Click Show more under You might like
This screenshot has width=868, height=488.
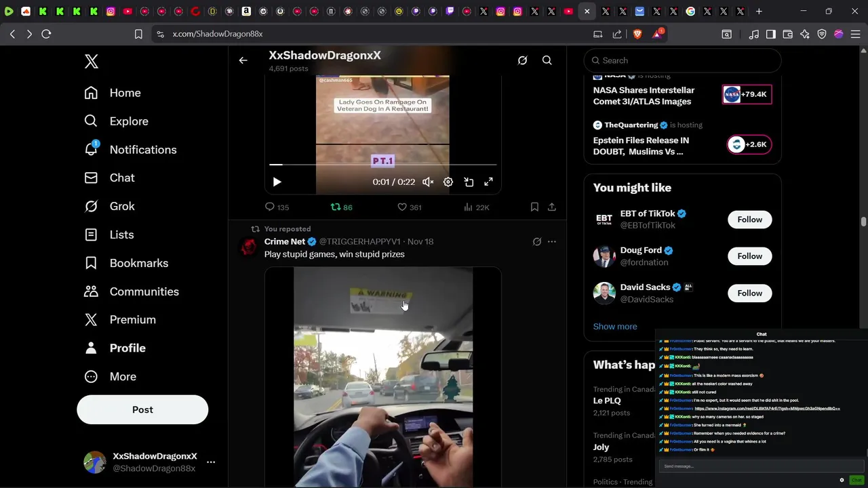615,327
